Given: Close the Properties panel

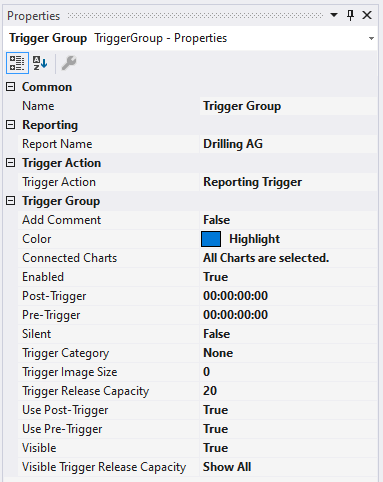Looking at the screenshot, I should pos(367,15).
